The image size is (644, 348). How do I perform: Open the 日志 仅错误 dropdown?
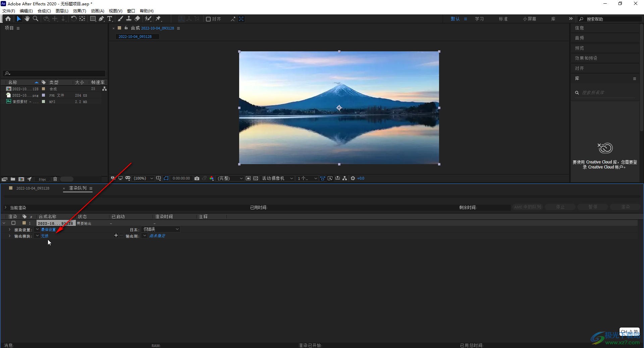point(161,230)
